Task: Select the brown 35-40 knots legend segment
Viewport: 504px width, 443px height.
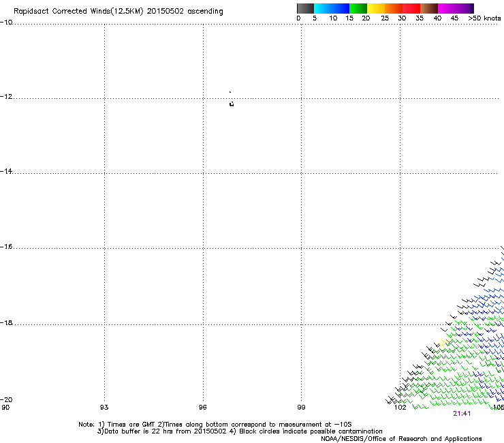Action: pos(429,8)
